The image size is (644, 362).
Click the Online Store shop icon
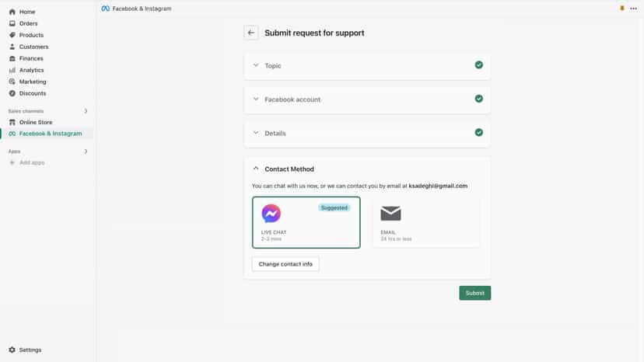click(12, 122)
